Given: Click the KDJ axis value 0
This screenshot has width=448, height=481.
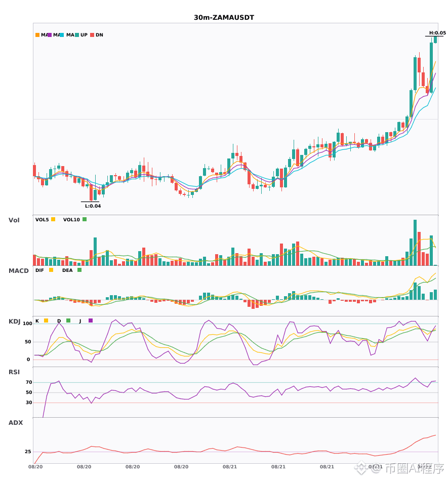Looking at the screenshot, I should click(28, 359).
